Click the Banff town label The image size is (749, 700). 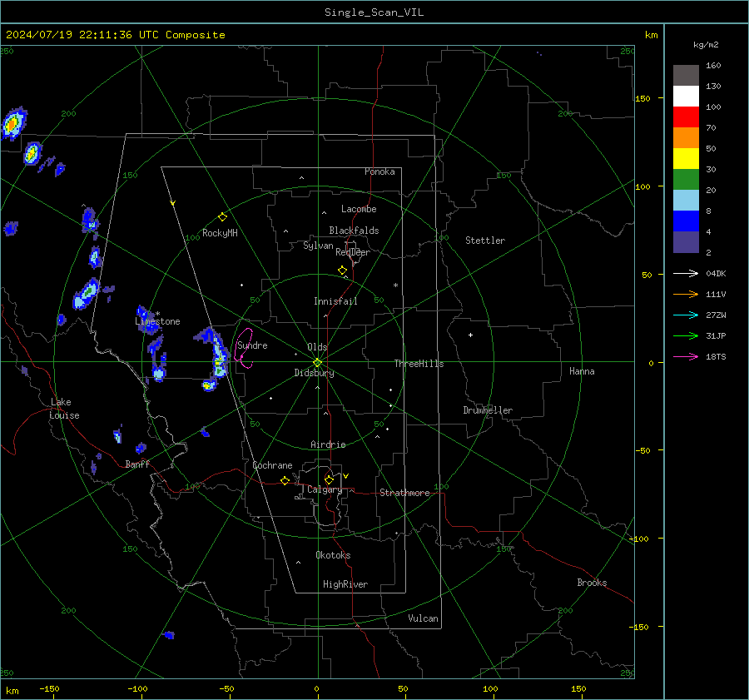point(137,464)
